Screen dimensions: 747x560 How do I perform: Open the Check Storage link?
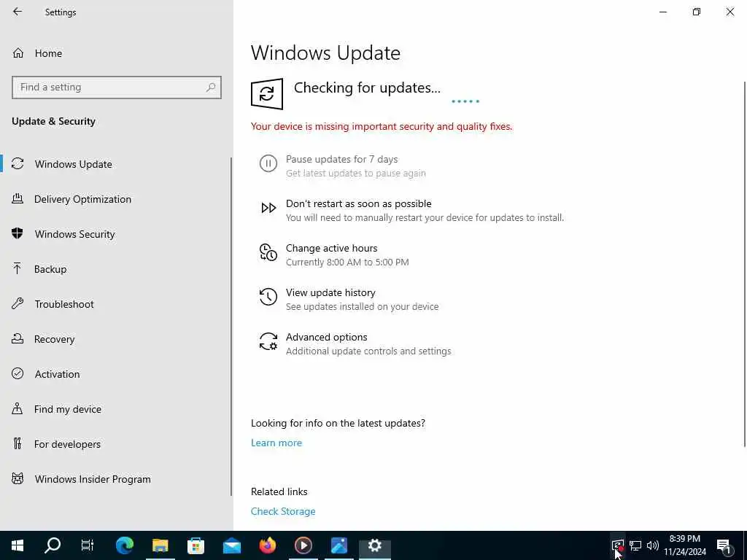tap(283, 511)
